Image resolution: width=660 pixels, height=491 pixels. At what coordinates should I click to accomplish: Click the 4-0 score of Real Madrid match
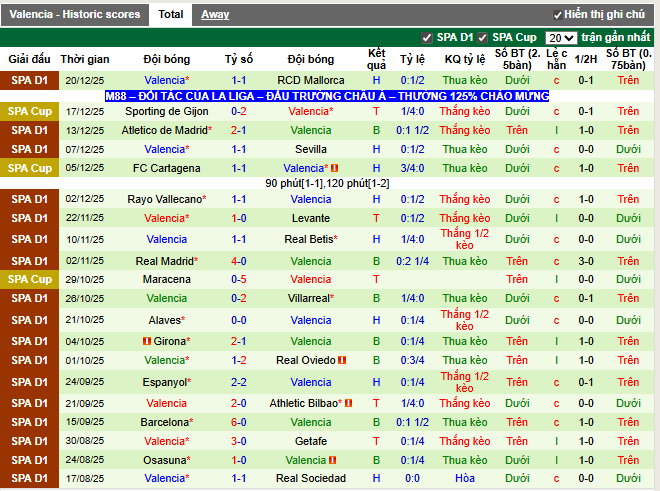tap(239, 261)
